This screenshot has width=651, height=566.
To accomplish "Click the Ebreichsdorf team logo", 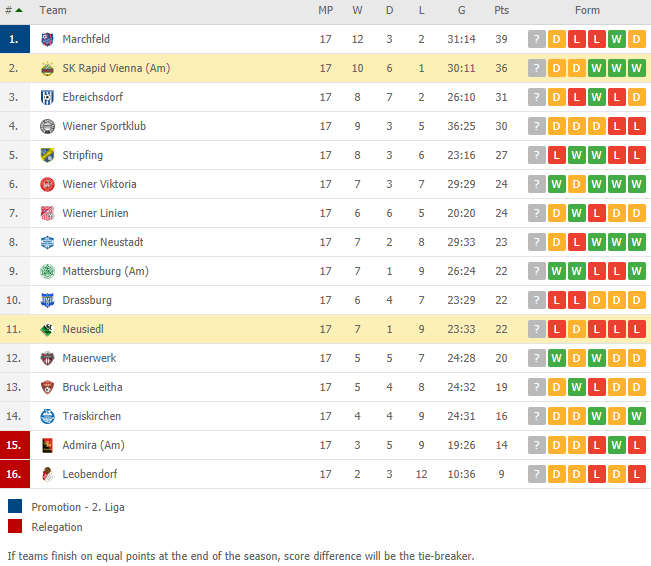I will (x=47, y=98).
